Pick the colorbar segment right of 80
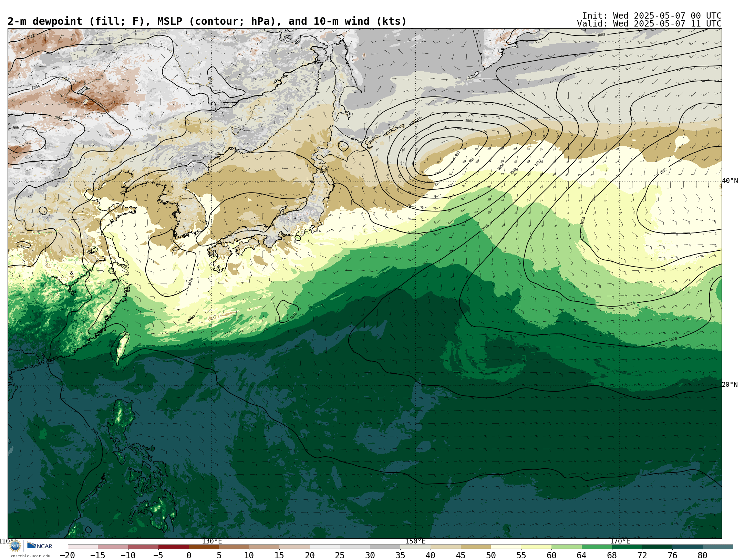This screenshot has height=560, width=744. pyautogui.click(x=718, y=547)
